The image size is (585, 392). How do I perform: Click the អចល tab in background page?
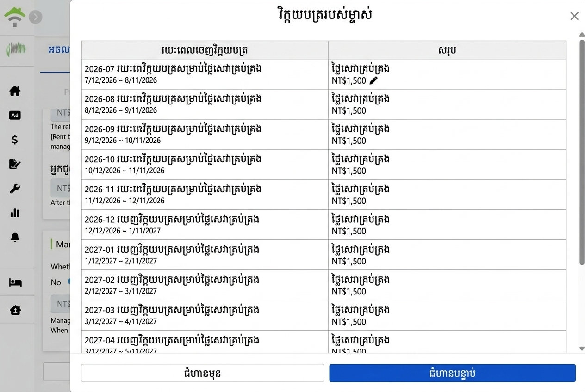pos(59,50)
